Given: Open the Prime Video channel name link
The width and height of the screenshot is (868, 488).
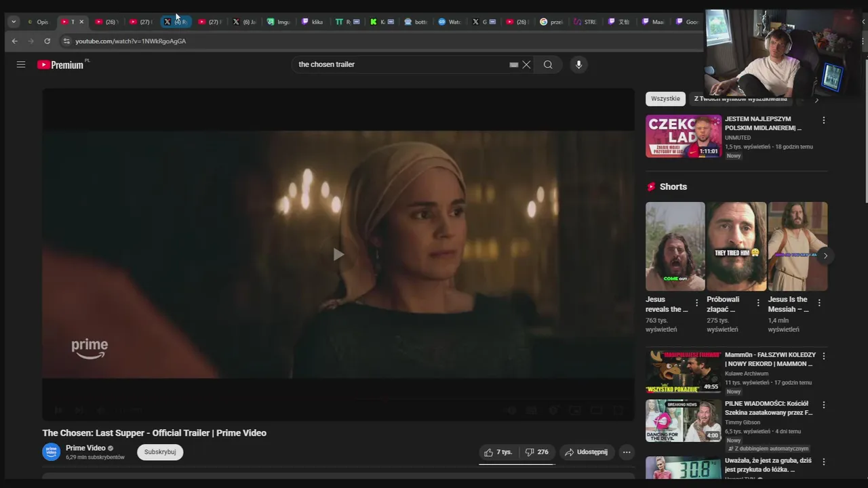Looking at the screenshot, I should (85, 448).
